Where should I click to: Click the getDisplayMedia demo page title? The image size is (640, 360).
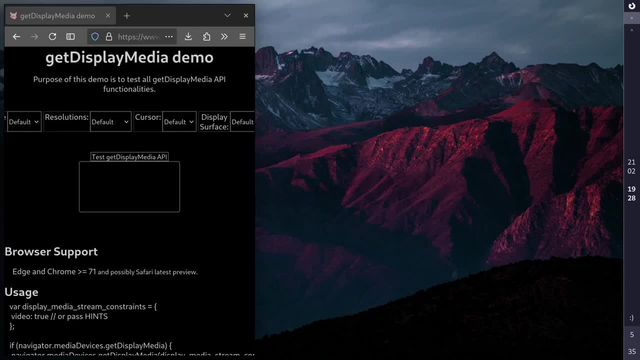129,57
